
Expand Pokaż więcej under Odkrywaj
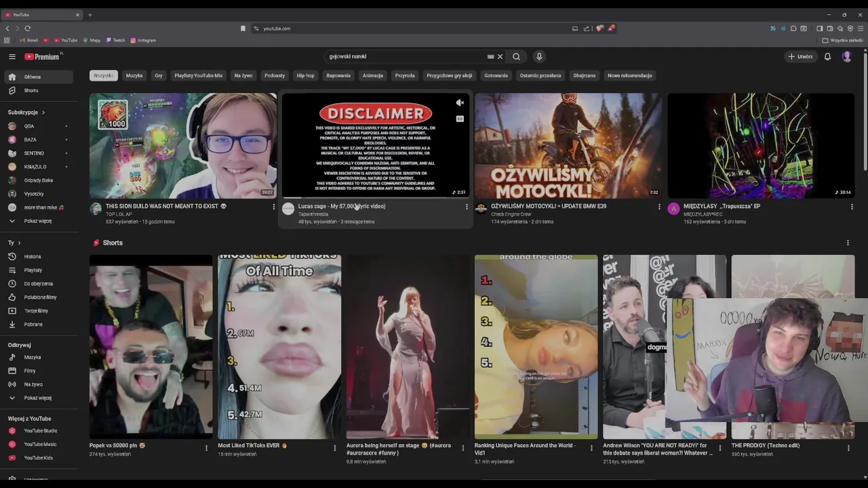[x=39, y=398]
